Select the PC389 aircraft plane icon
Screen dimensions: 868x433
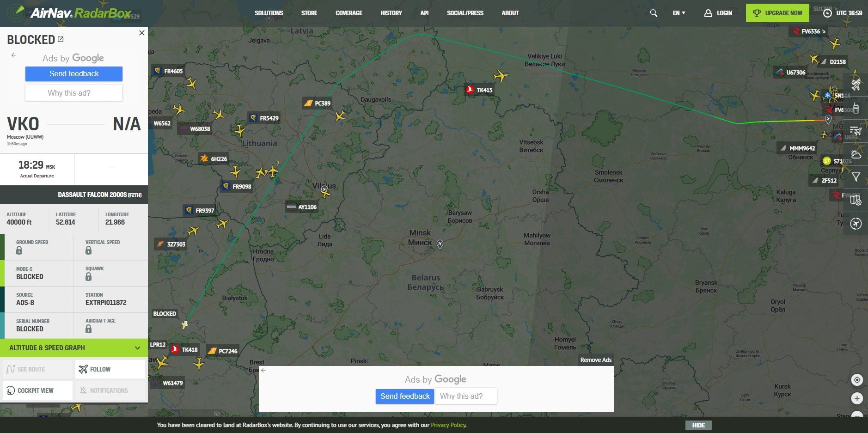[340, 115]
